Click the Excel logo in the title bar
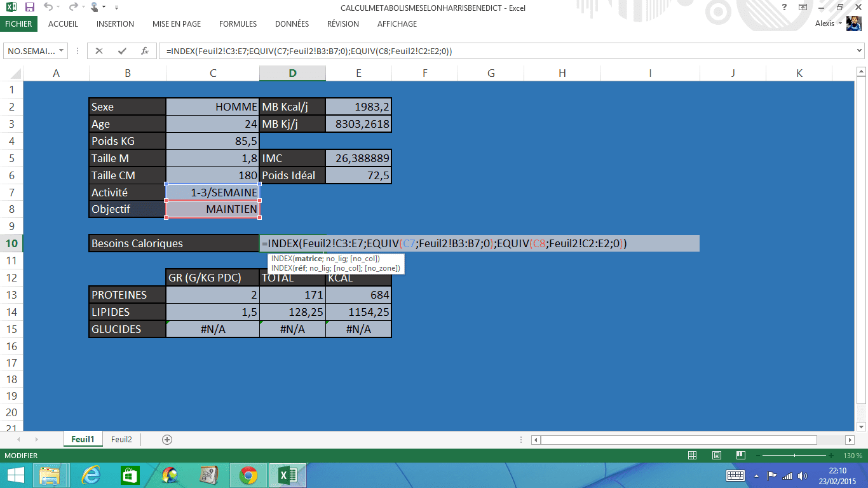The height and width of the screenshot is (488, 868). tap(11, 8)
